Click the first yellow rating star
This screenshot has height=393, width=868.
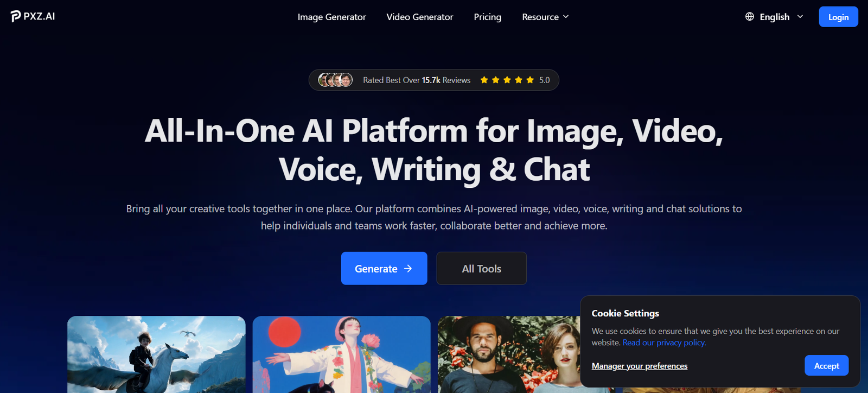(484, 80)
